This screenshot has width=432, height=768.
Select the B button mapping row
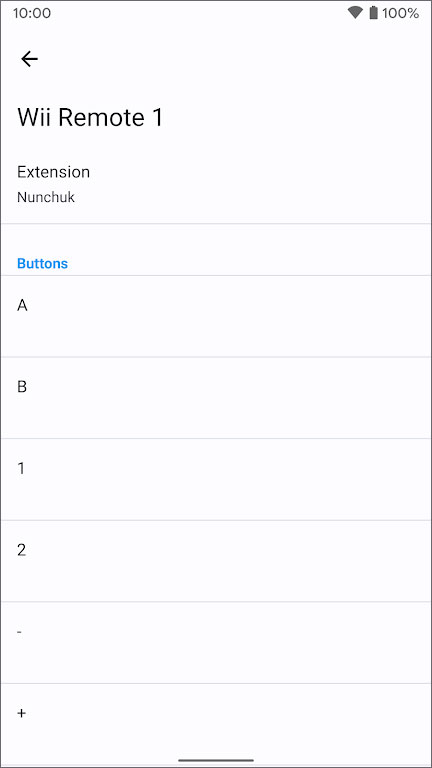[216, 398]
